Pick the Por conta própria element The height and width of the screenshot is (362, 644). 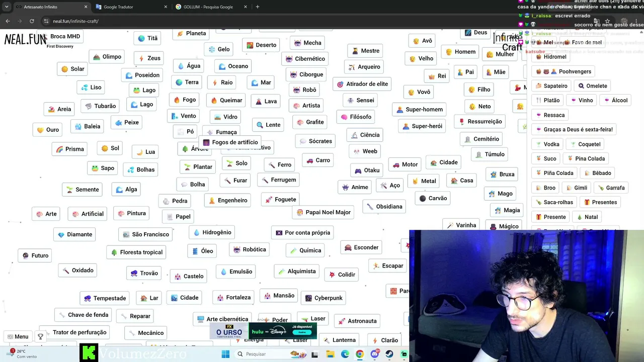pos(302,233)
